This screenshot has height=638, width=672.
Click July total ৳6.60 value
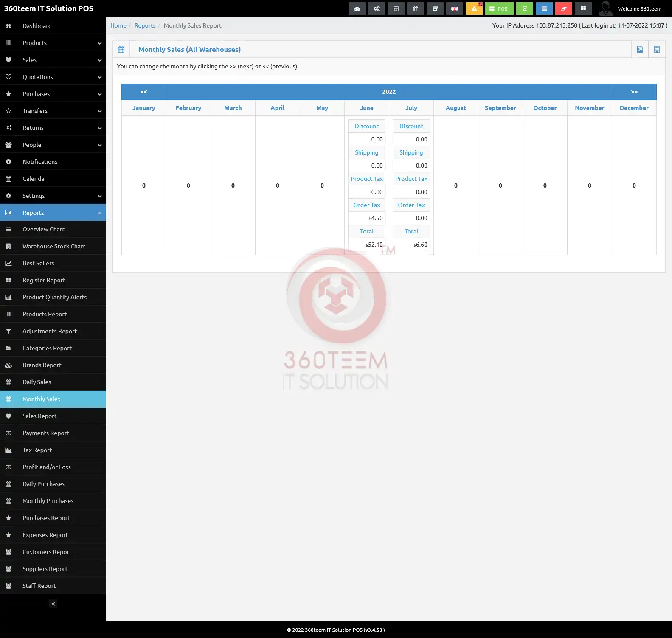420,245
